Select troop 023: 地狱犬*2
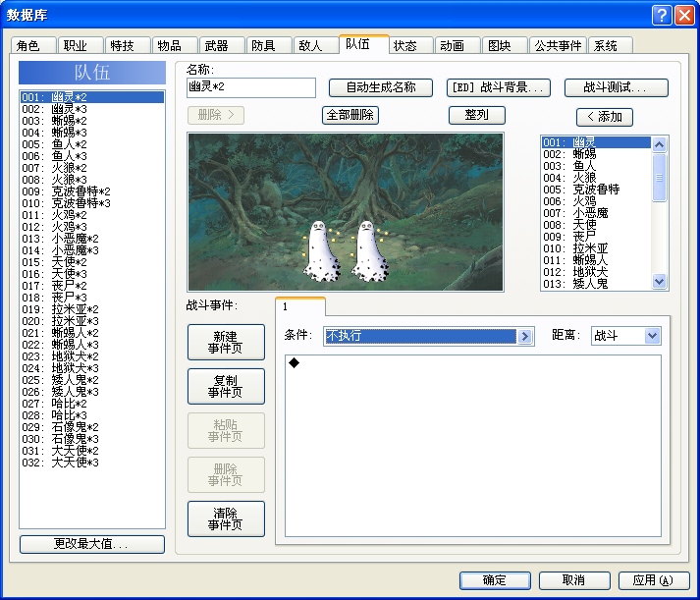Image resolution: width=700 pixels, height=600 pixels. pyautogui.click(x=92, y=356)
